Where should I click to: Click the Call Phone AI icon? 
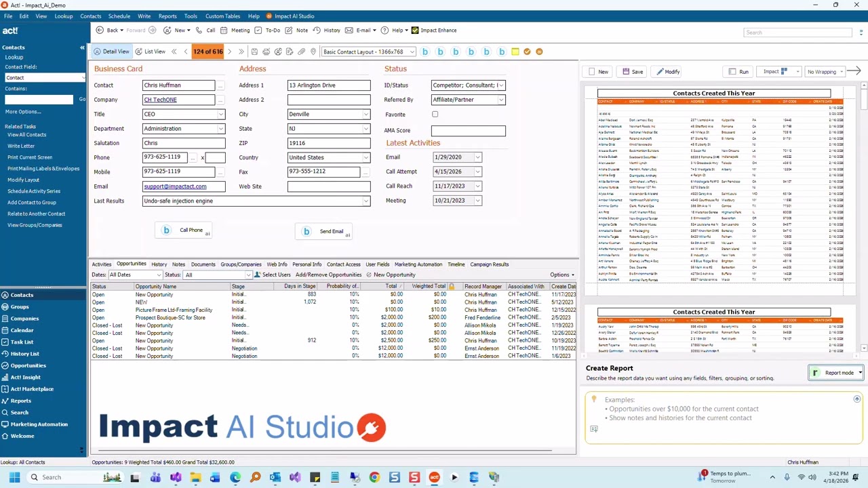tap(166, 230)
